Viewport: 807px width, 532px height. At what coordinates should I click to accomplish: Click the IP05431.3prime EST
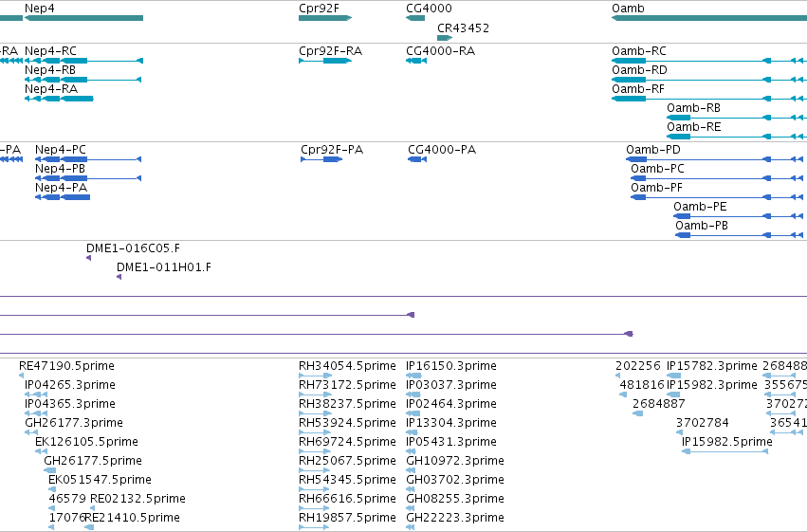tap(411, 451)
